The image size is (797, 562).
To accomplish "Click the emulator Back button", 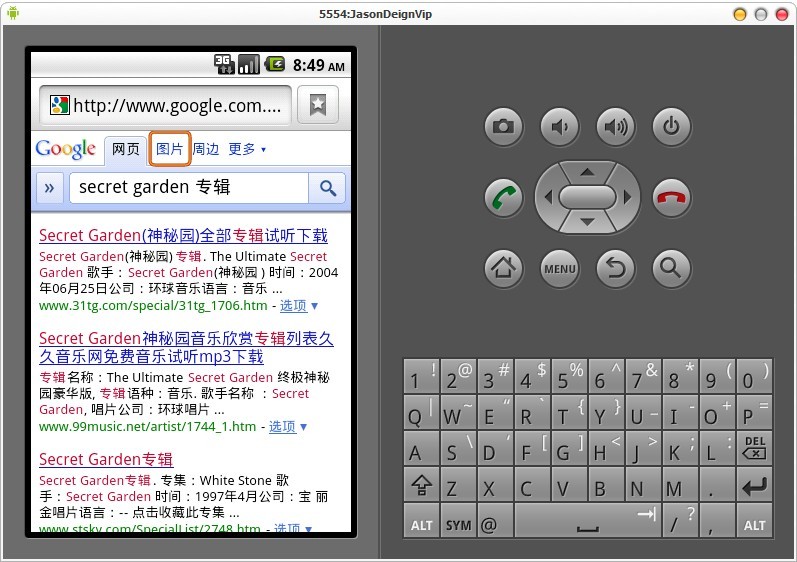I will [616, 268].
